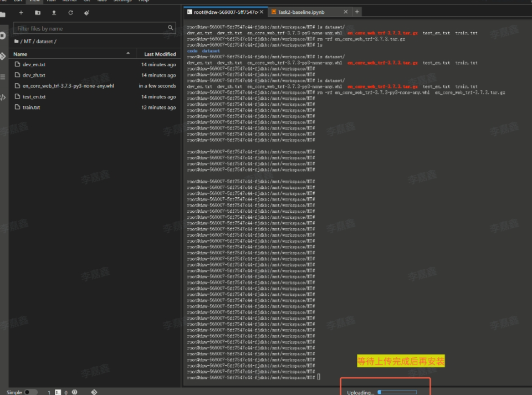The height and width of the screenshot is (395, 532).
Task: Click the Upload Files icon
Action: click(54, 12)
